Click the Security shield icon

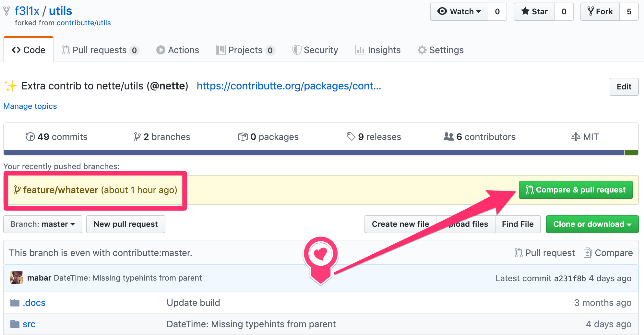(x=297, y=50)
